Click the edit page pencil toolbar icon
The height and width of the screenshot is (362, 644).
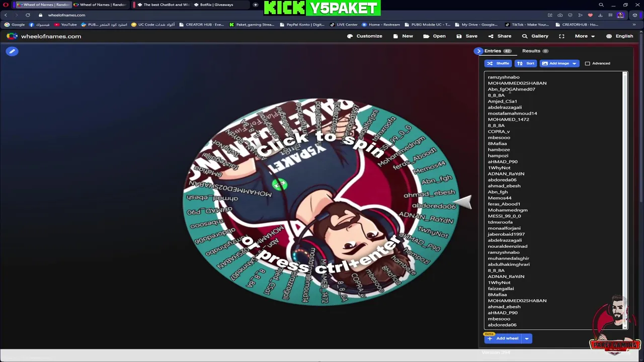point(550,15)
